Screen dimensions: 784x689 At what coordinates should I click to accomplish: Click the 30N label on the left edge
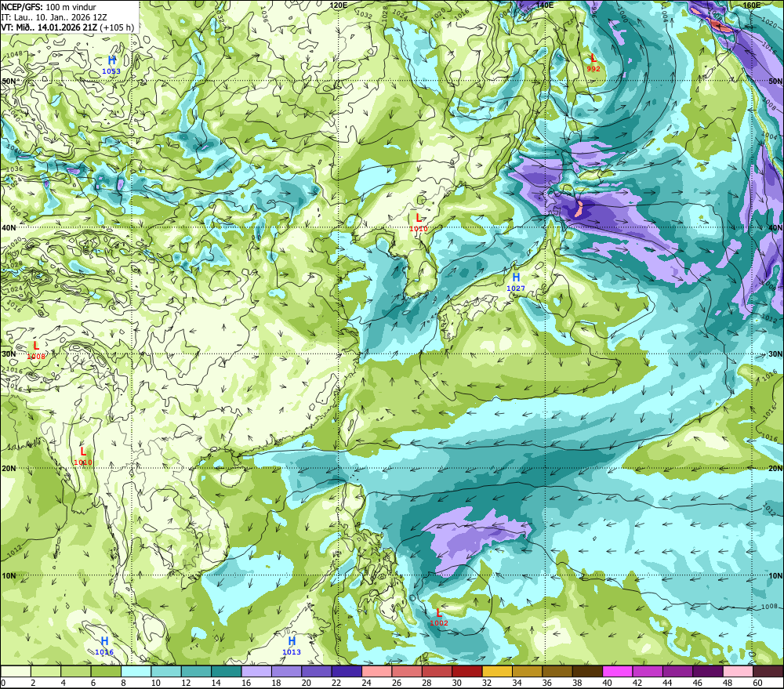tap(9, 354)
